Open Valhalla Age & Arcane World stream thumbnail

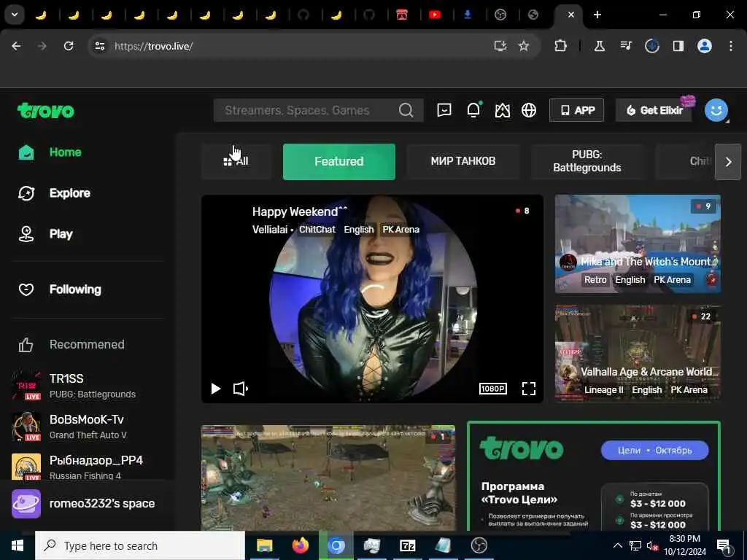click(638, 354)
